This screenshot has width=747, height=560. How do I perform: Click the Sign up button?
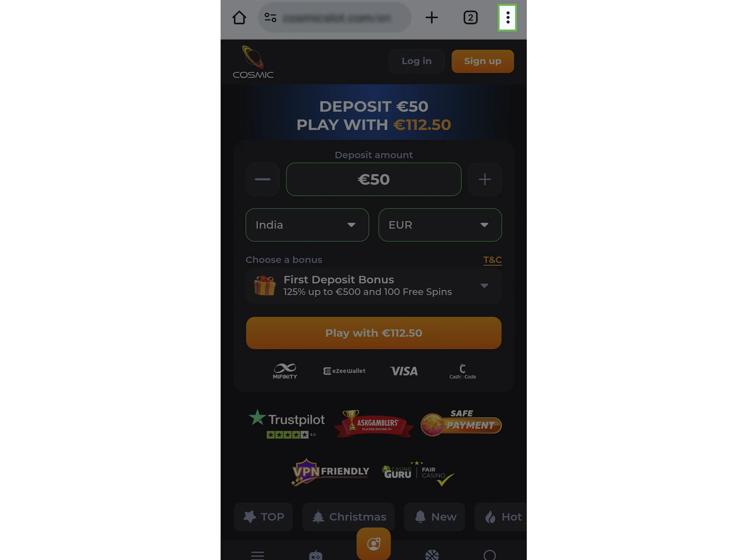click(483, 61)
